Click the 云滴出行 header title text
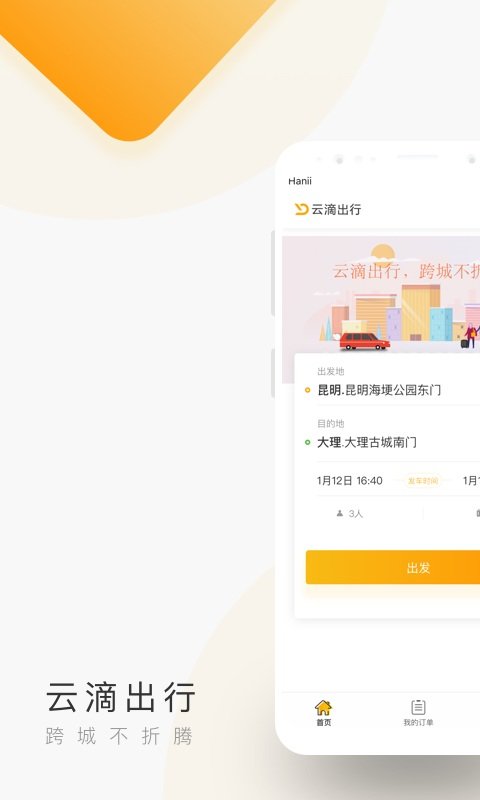Viewport: 480px width, 800px height. (x=336, y=209)
